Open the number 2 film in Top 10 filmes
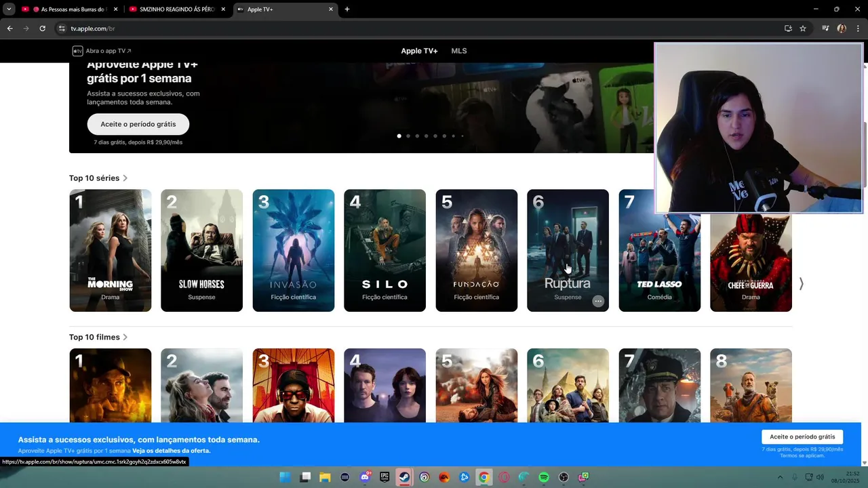Screen dimensions: 868x488 (x=201, y=385)
